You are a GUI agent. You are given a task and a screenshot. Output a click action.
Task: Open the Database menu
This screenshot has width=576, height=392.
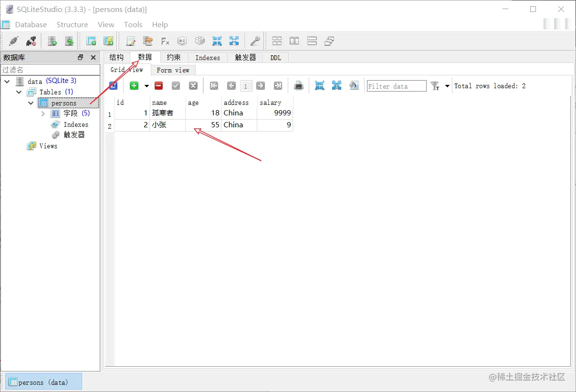[x=31, y=25]
